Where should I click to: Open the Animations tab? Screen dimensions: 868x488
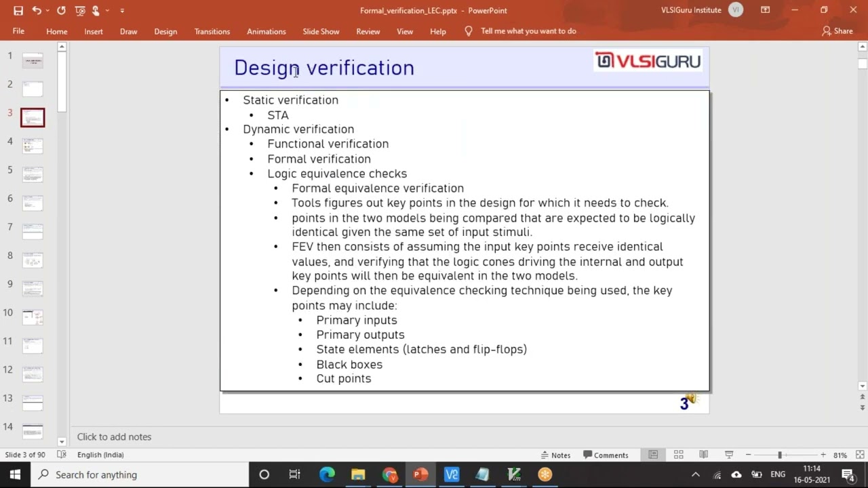pyautogui.click(x=267, y=31)
